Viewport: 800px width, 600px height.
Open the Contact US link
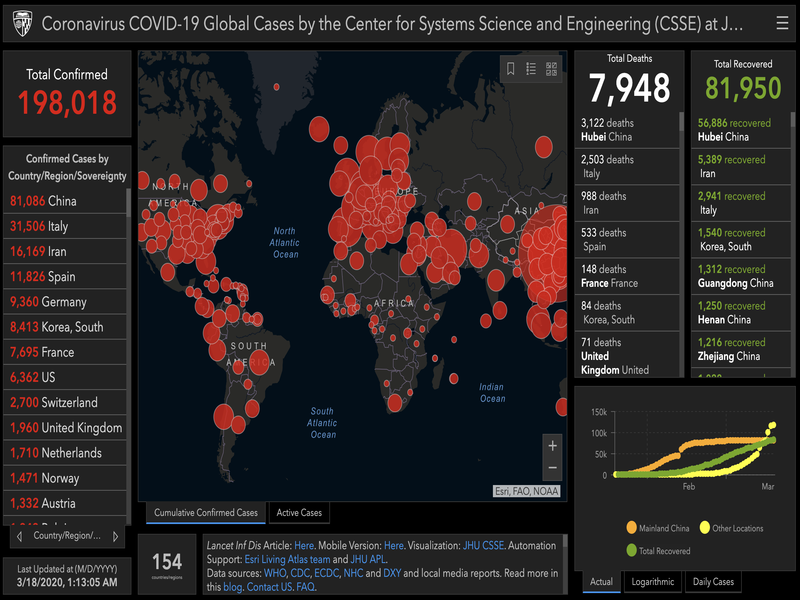pyautogui.click(x=269, y=587)
